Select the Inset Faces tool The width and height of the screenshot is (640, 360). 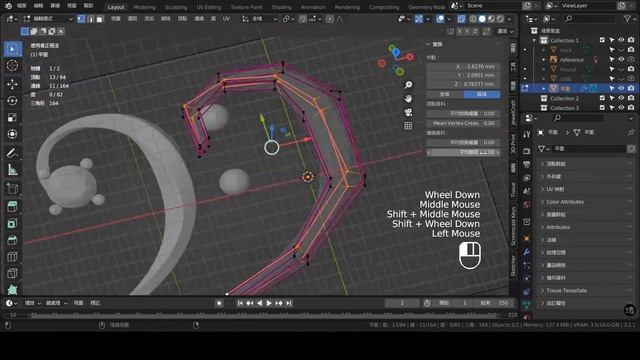point(12,223)
